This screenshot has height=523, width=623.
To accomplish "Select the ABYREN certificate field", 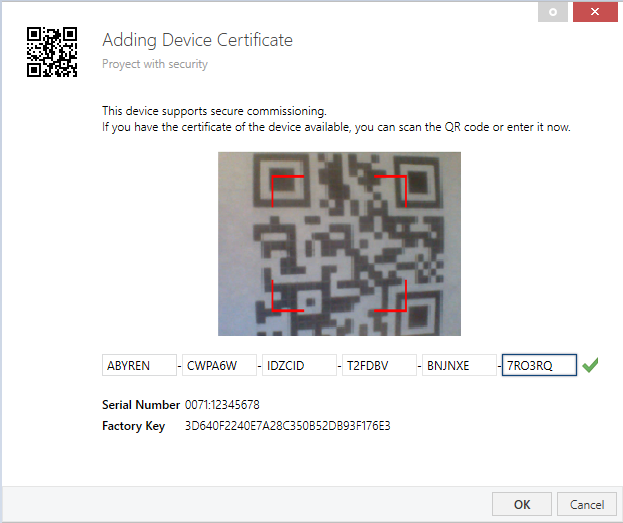I will [139, 365].
